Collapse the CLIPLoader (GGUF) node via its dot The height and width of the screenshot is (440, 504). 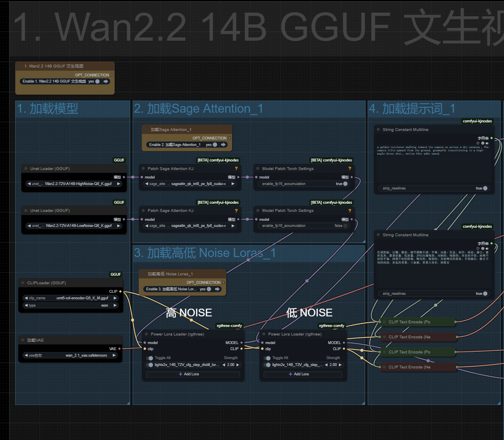click(23, 283)
